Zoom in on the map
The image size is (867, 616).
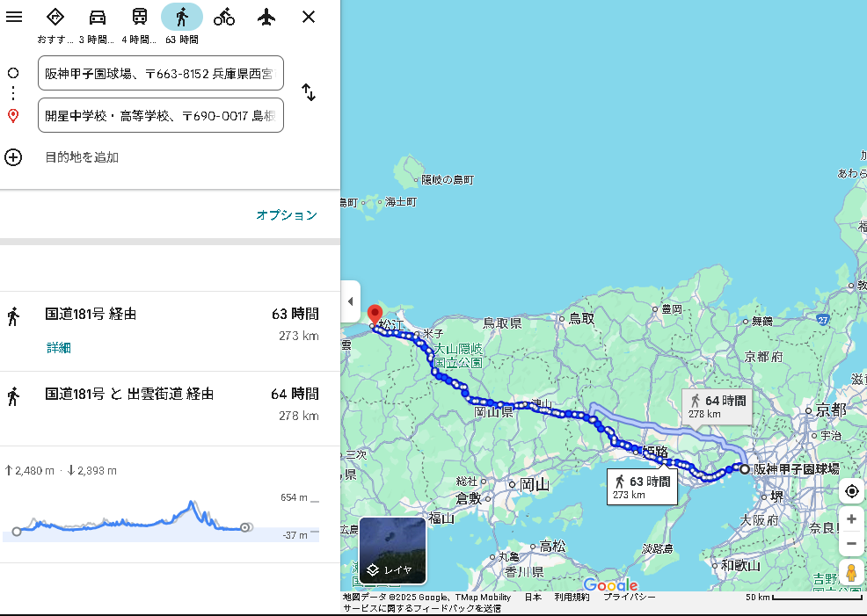click(x=851, y=519)
